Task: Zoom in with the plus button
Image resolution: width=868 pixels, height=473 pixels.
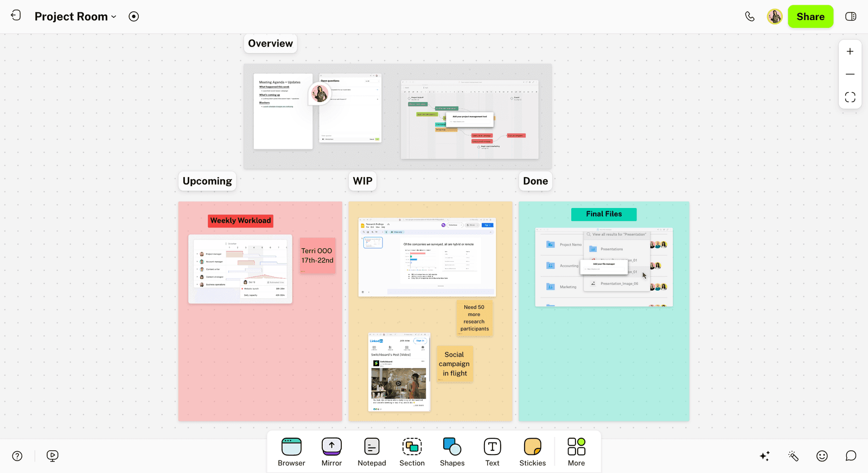Action: (x=850, y=52)
